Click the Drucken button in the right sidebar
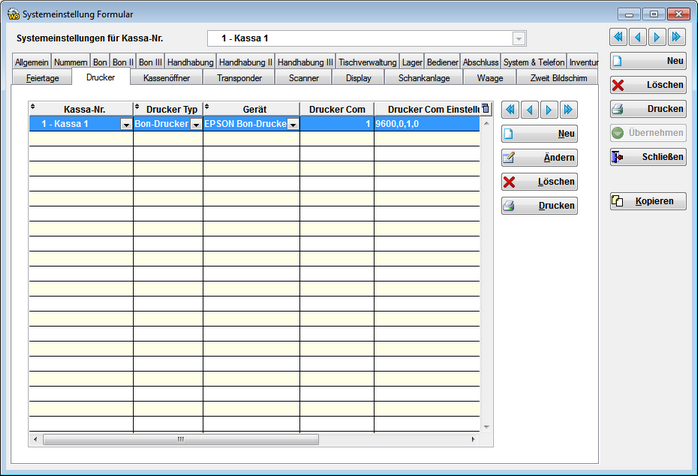 648,109
